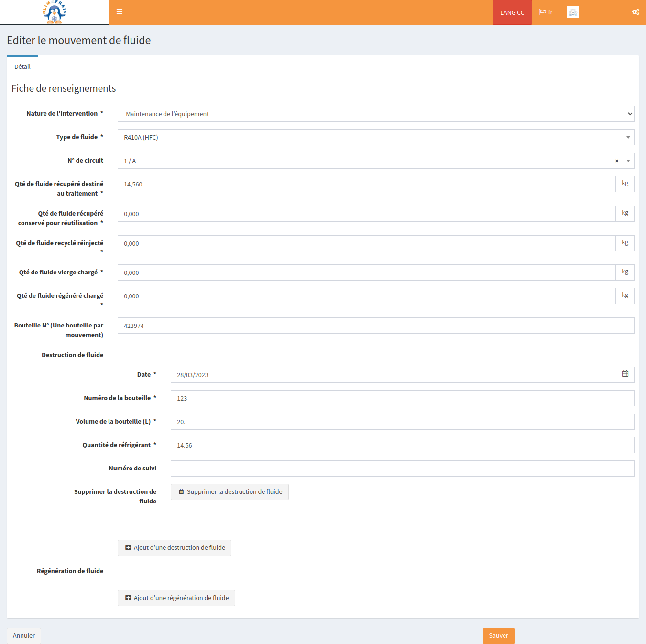
Task: Click the destruction Date field
Action: tap(393, 375)
